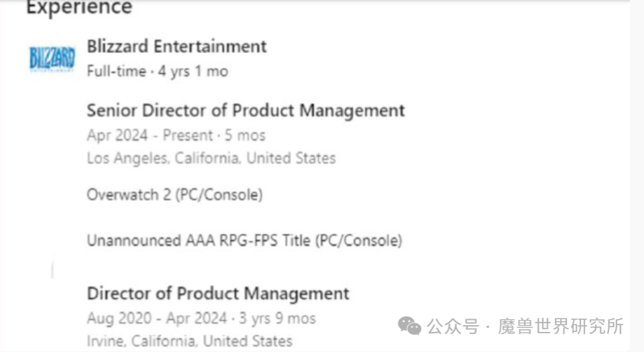Viewport: 644px width, 352px height.
Task: Click Irvine, California location text
Action: click(189, 341)
